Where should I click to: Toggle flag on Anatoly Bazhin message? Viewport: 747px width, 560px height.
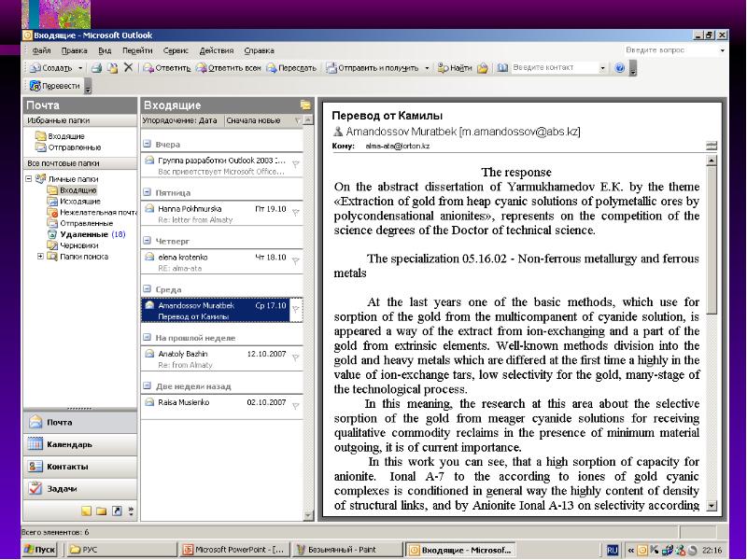coord(295,357)
